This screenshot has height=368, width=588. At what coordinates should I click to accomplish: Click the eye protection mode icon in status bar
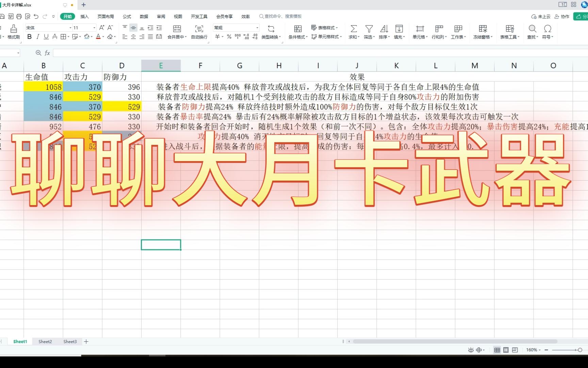(471, 350)
